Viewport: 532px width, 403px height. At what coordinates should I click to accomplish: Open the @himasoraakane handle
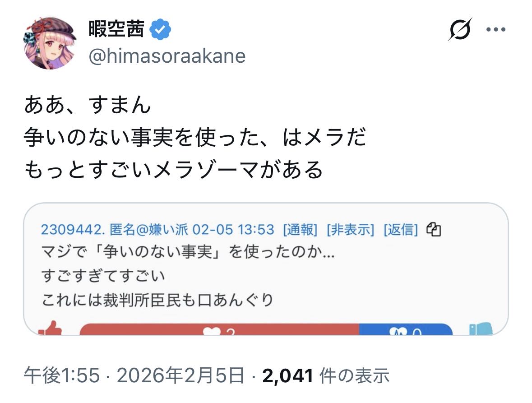[x=167, y=56]
